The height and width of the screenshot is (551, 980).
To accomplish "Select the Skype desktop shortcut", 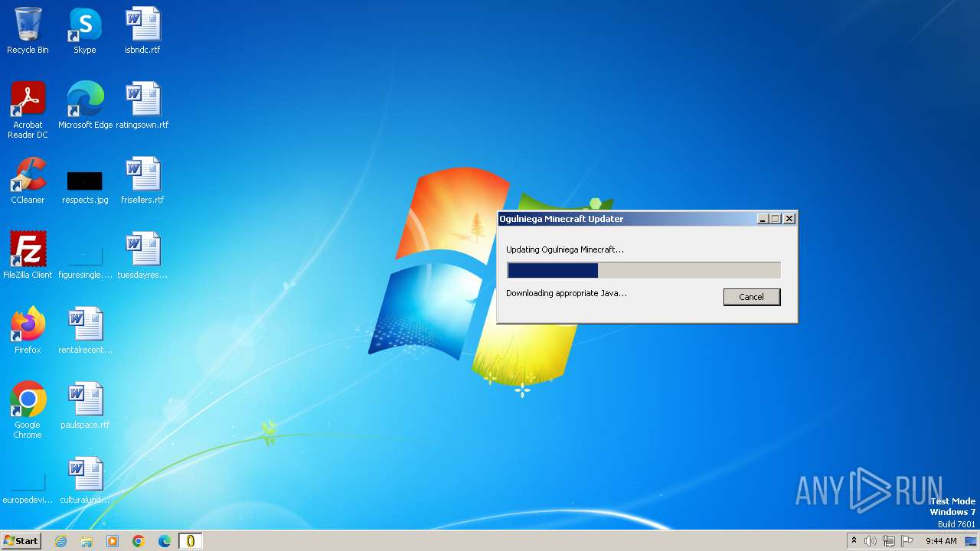I will coord(85,31).
